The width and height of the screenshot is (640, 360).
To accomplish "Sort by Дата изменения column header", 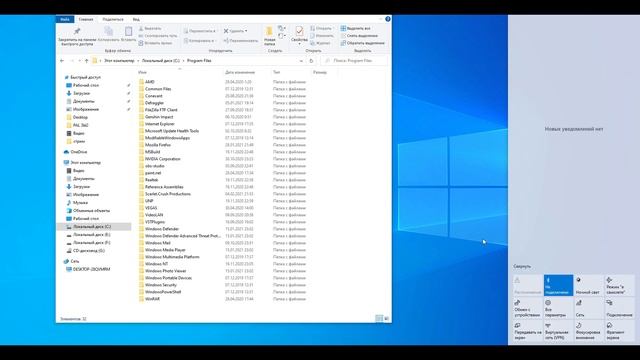I will click(240, 72).
